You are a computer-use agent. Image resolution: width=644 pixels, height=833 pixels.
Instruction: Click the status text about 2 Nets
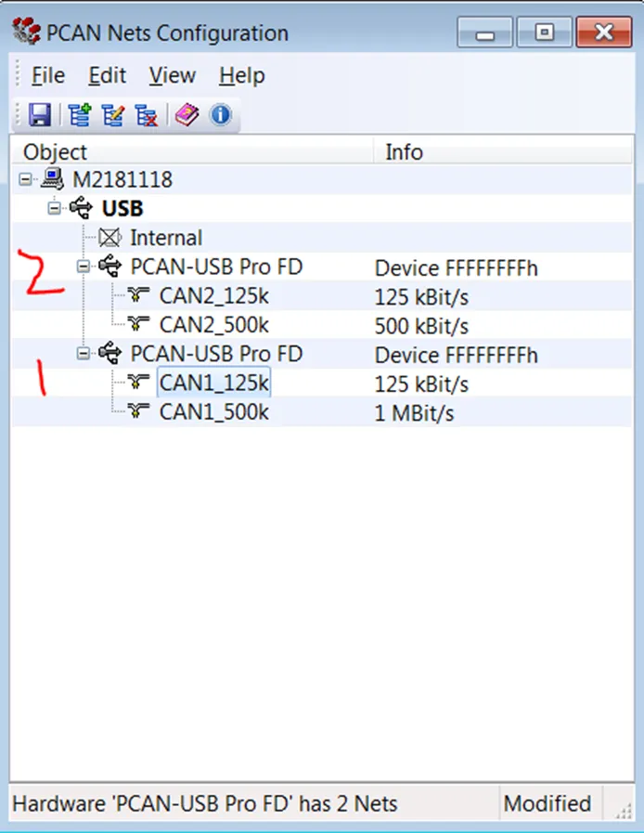pyautogui.click(x=205, y=803)
